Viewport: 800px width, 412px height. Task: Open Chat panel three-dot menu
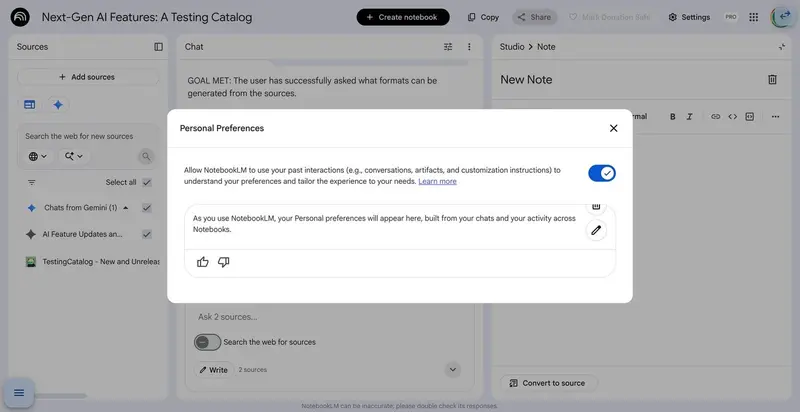[x=469, y=46]
